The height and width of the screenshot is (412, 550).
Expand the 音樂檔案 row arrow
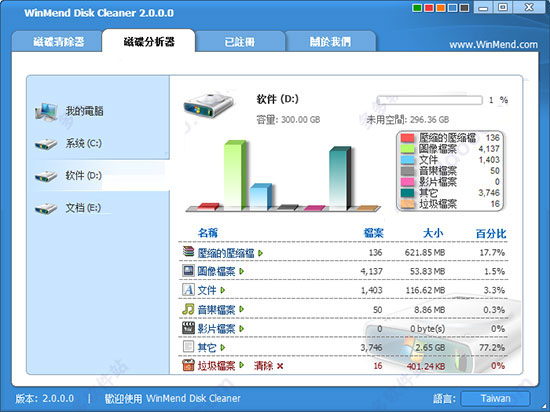point(241,309)
